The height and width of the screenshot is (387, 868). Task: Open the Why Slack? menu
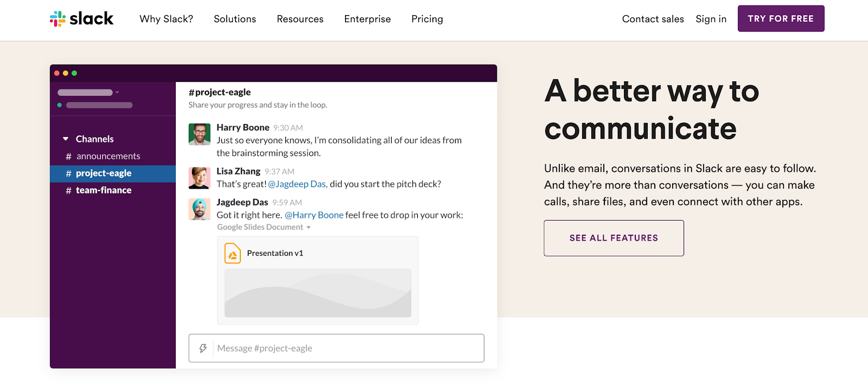coord(166,19)
